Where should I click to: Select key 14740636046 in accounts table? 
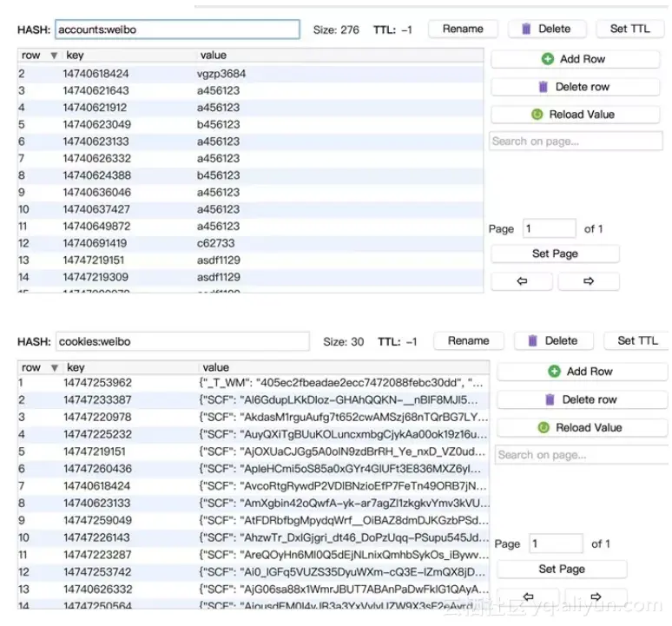(97, 193)
